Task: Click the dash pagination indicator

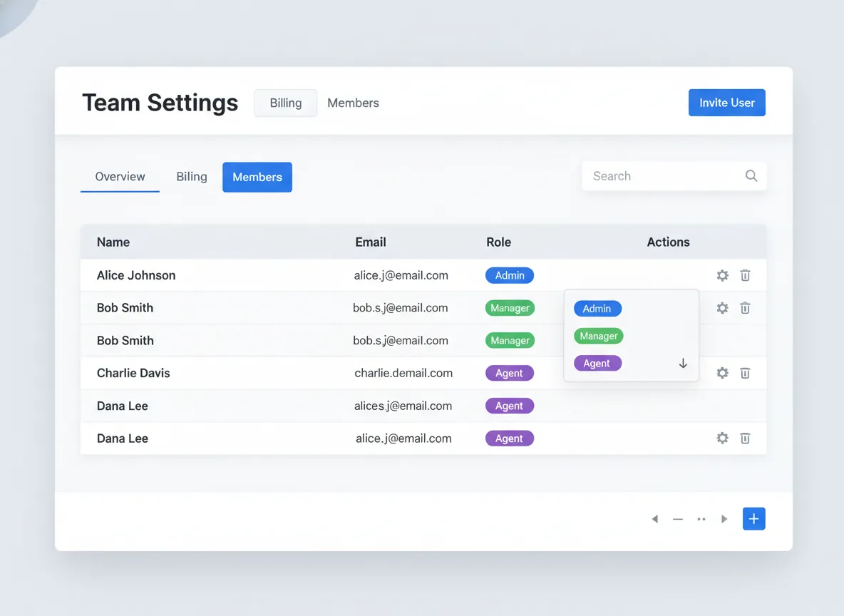Action: 678,519
